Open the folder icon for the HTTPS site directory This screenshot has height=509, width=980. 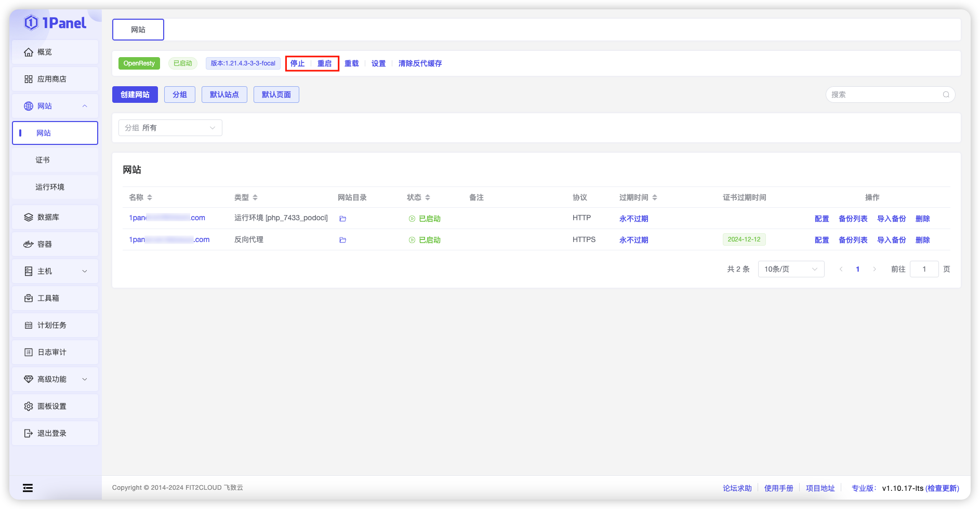tap(342, 240)
